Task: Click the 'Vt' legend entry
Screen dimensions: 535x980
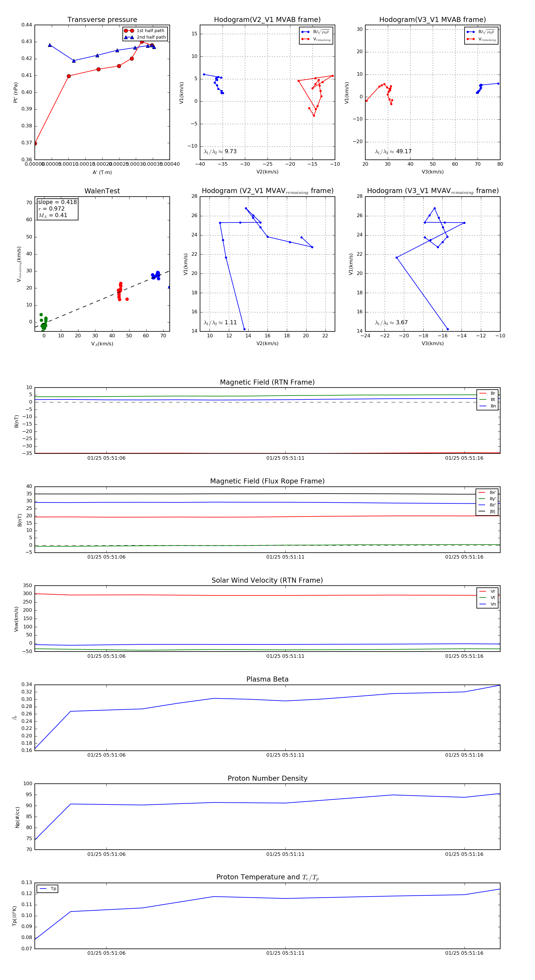Action: tap(487, 598)
